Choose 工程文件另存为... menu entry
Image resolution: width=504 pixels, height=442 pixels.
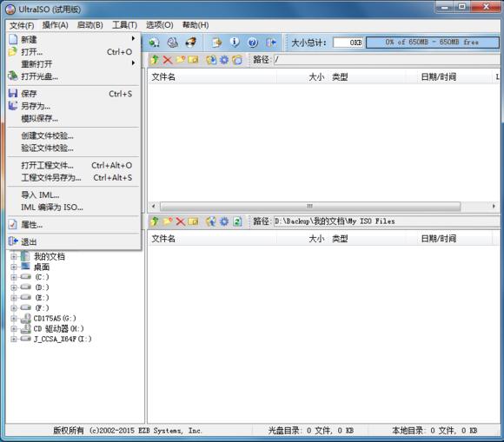coord(73,178)
